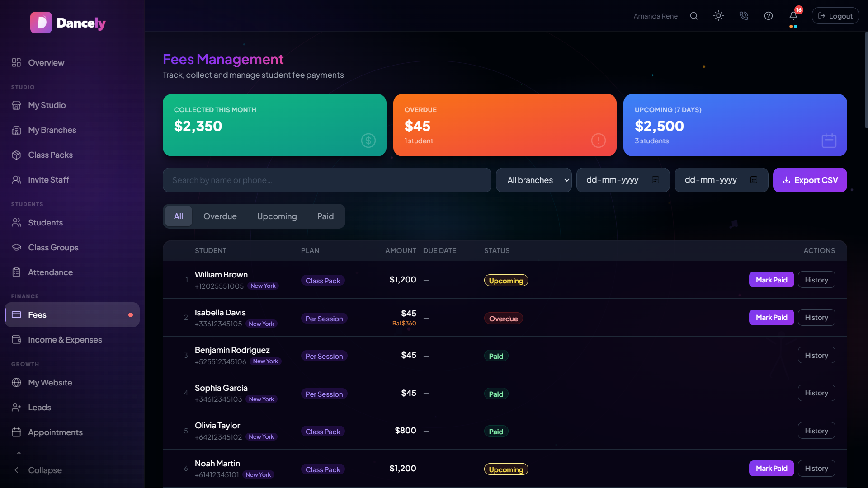The image size is (868, 488).
Task: Click Per Session tag for Benjamin Rodriguez
Action: tap(324, 356)
